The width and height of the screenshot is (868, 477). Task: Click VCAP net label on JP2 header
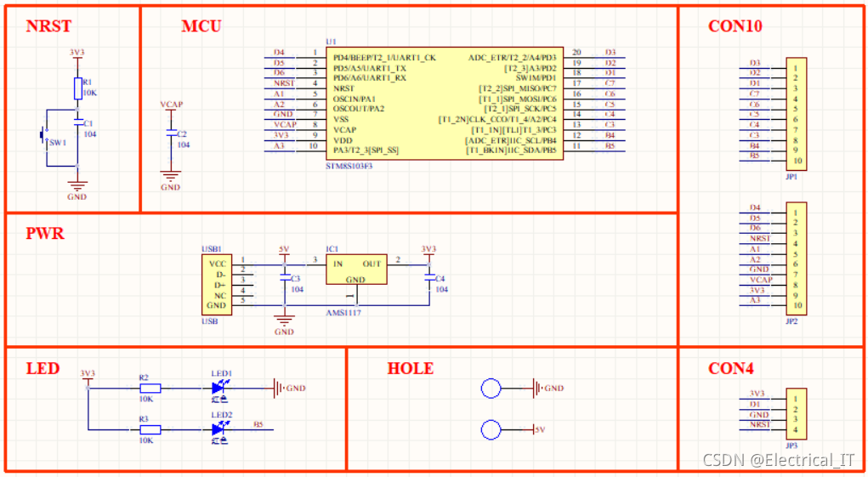[761, 280]
